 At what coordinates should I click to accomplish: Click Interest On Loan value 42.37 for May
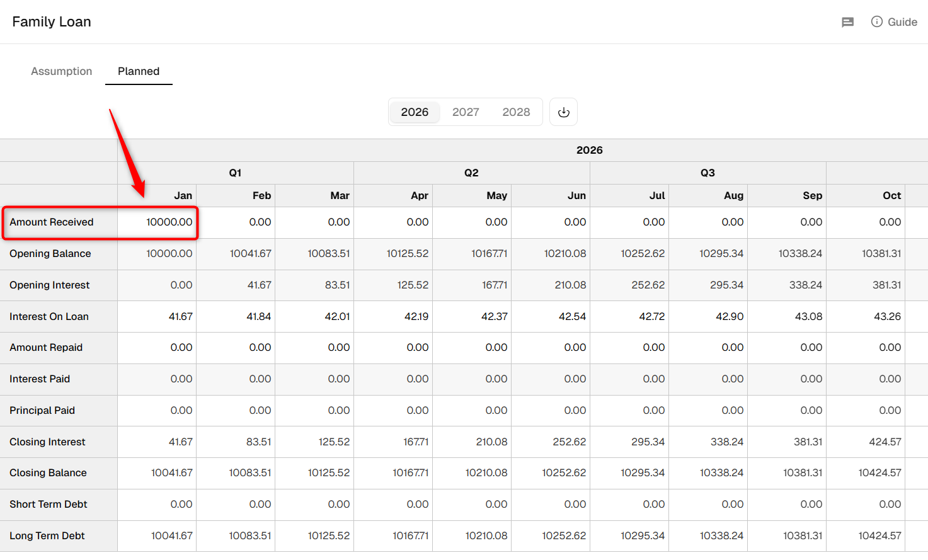[495, 317]
